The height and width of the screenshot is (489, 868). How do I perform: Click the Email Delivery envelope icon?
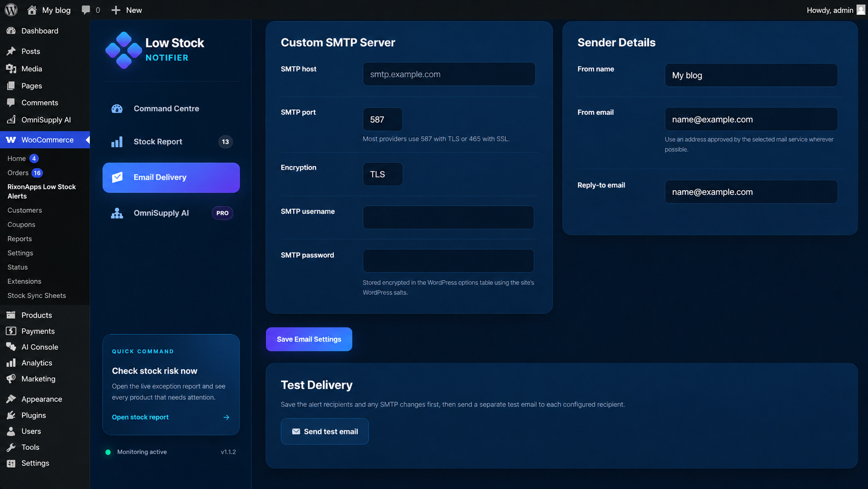(117, 177)
